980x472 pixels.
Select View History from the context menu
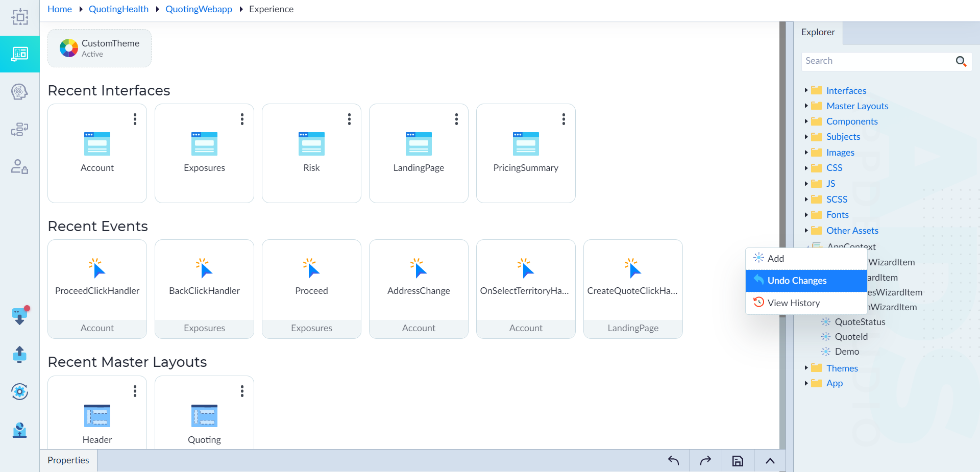(x=806, y=303)
